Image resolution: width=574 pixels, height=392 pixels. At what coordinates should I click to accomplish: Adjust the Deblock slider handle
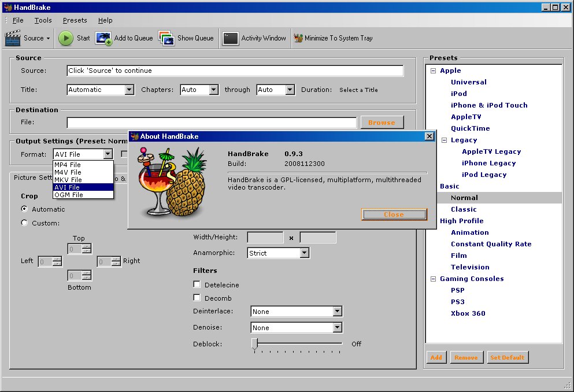coord(255,344)
